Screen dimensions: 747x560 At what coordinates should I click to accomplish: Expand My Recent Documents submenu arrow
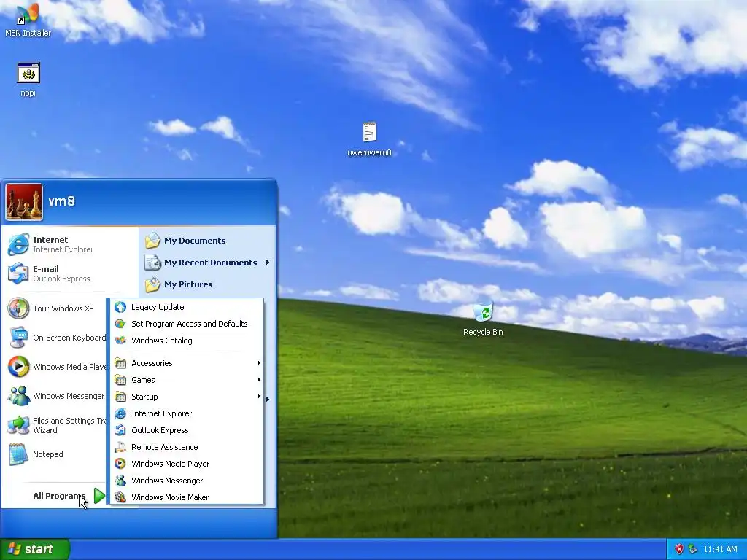268,262
